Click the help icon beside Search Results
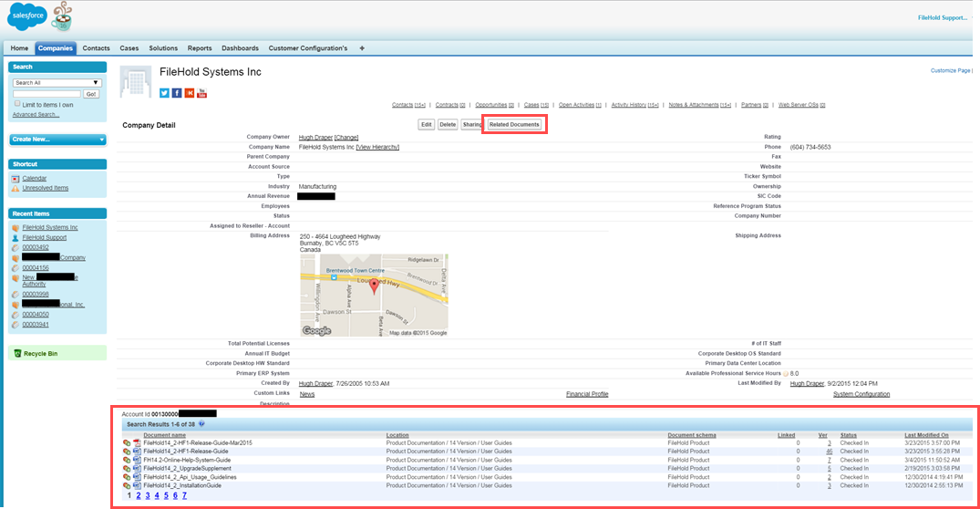 201,424
